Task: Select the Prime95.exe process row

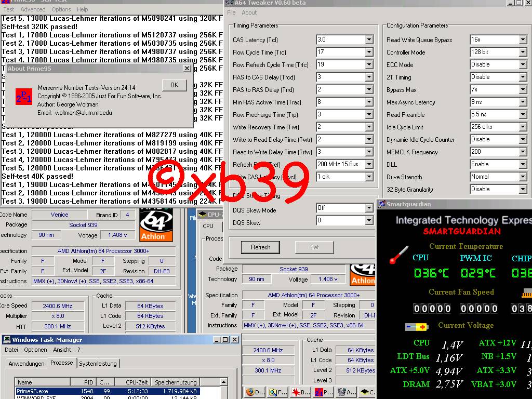Action: [x=108, y=391]
